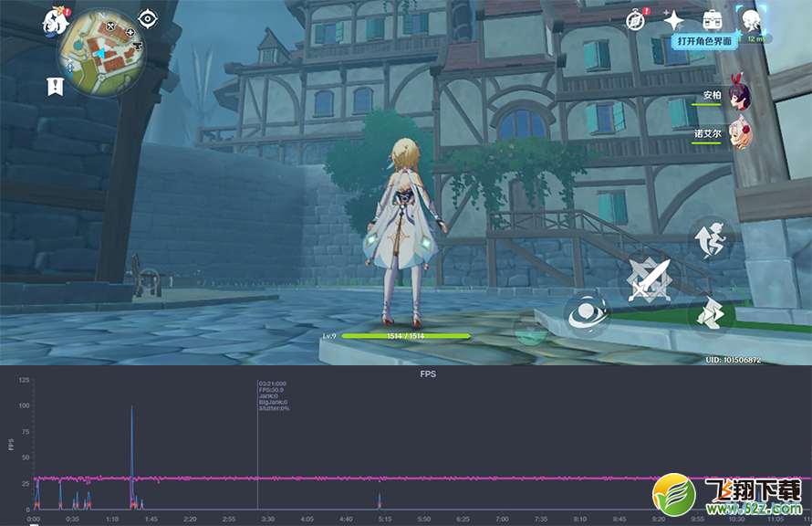Click the 12 ms ping indicator
The width and height of the screenshot is (812, 526).
pos(756,39)
